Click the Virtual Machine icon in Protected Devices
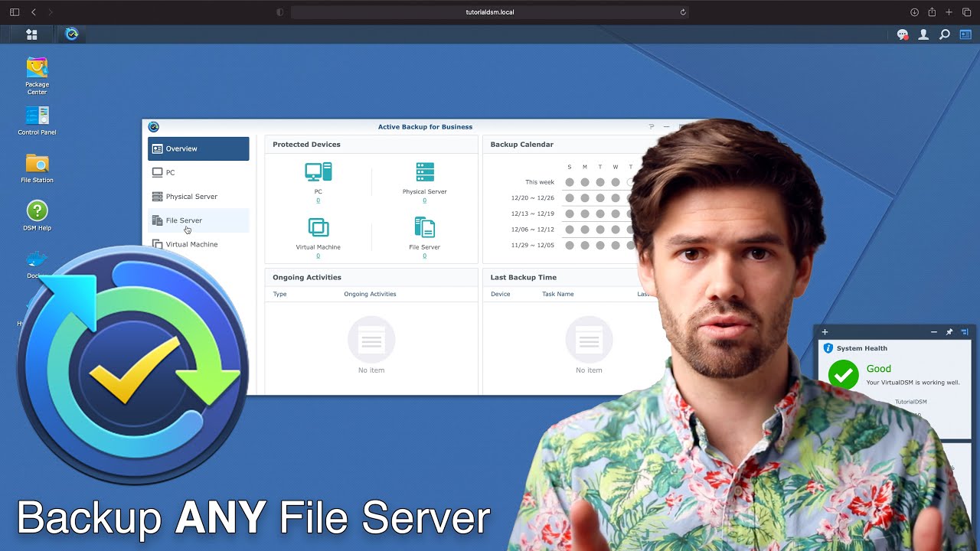The height and width of the screenshot is (551, 980). point(318,227)
